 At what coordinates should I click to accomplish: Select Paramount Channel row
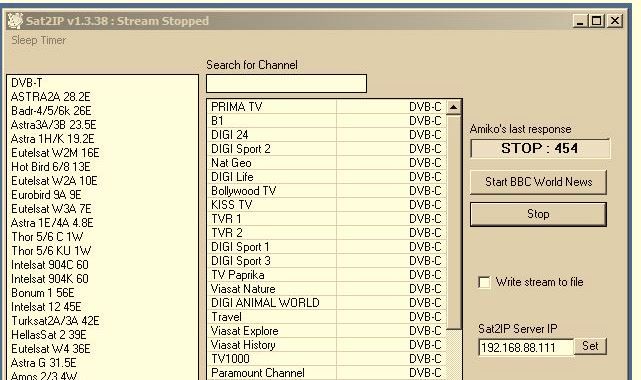tap(327, 373)
